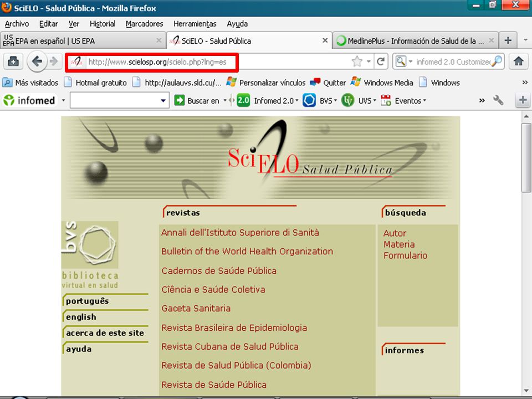Screen dimensions: 532x399
Task: Click the search magnifier in search box
Action: pyautogui.click(x=497, y=62)
